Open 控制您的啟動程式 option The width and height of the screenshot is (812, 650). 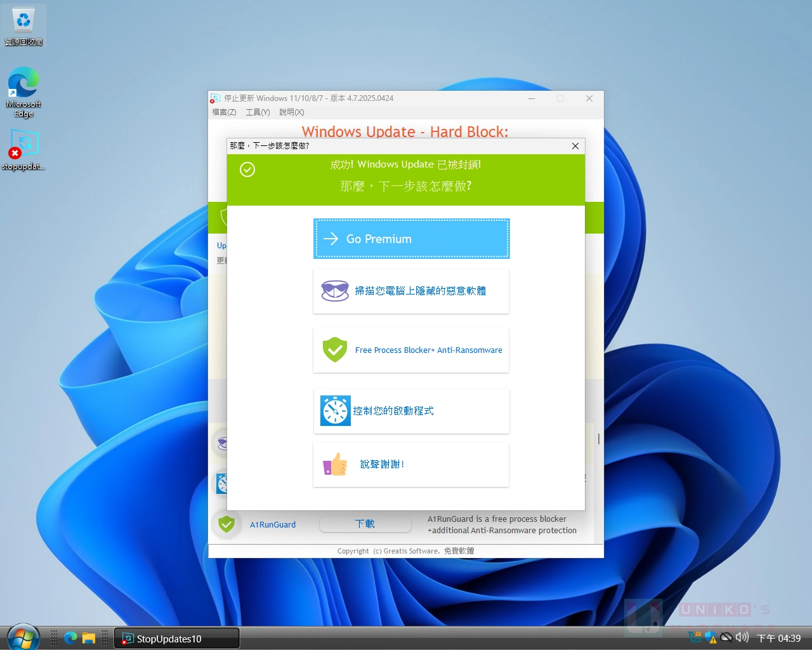411,411
